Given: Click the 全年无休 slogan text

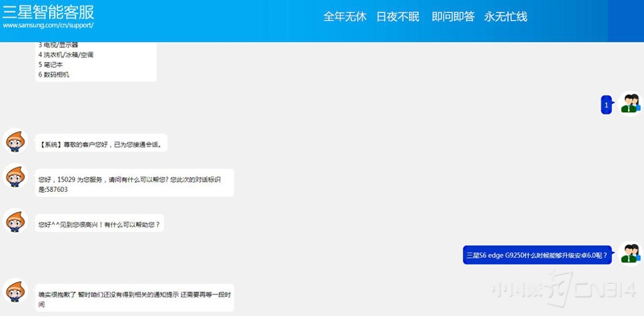Looking at the screenshot, I should 345,17.
